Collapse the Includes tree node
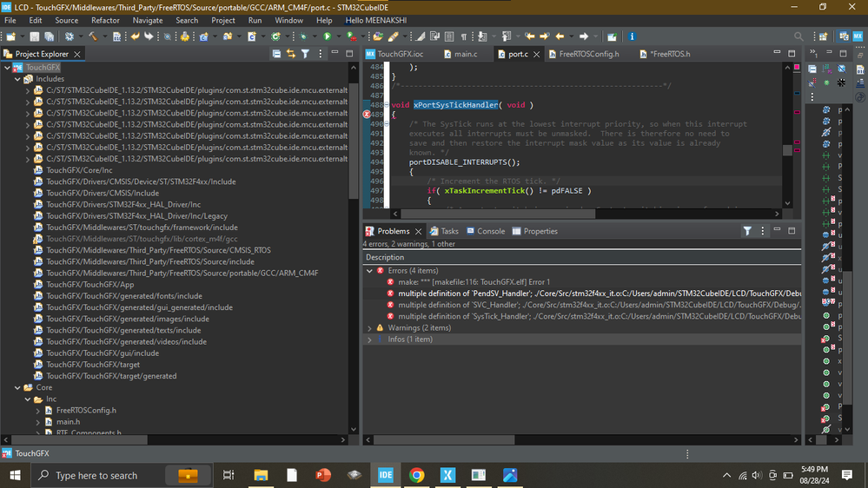This screenshot has height=488, width=868. tap(17, 79)
